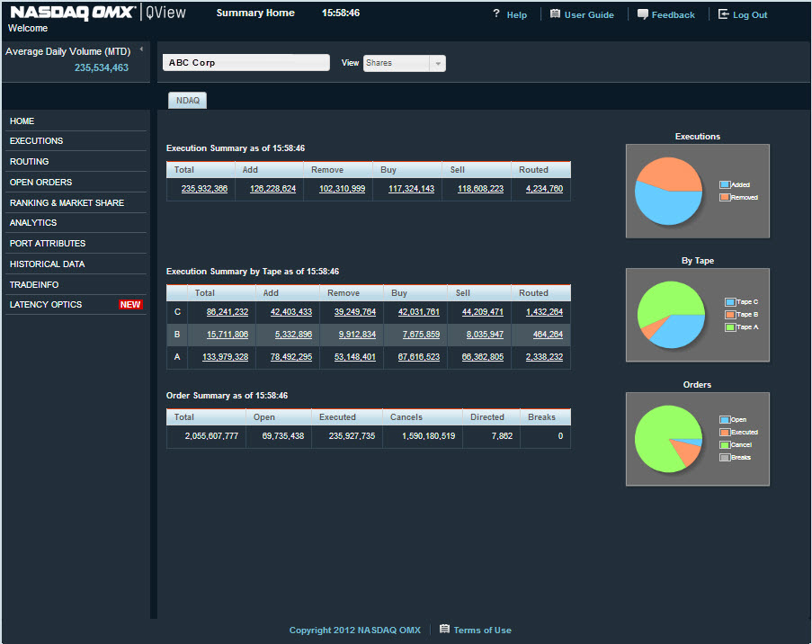
Task: Click Buy value 117,324,143
Action: (x=411, y=189)
